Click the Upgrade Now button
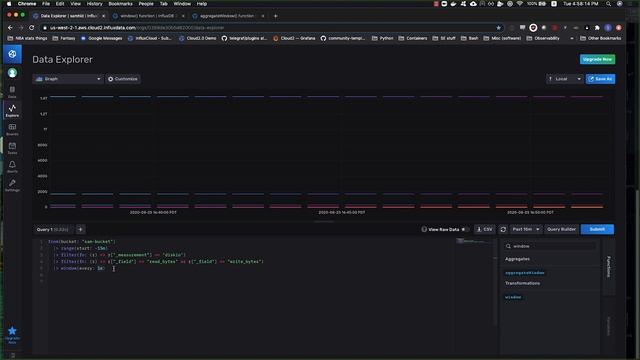The width and height of the screenshot is (640, 360). pos(597,59)
